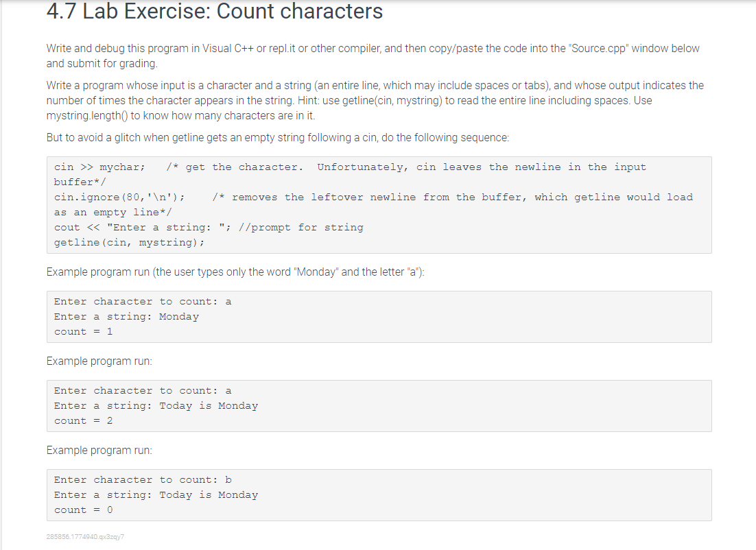Click the small ID text at bottom
Screen dimensions: 756x550
point(85,536)
